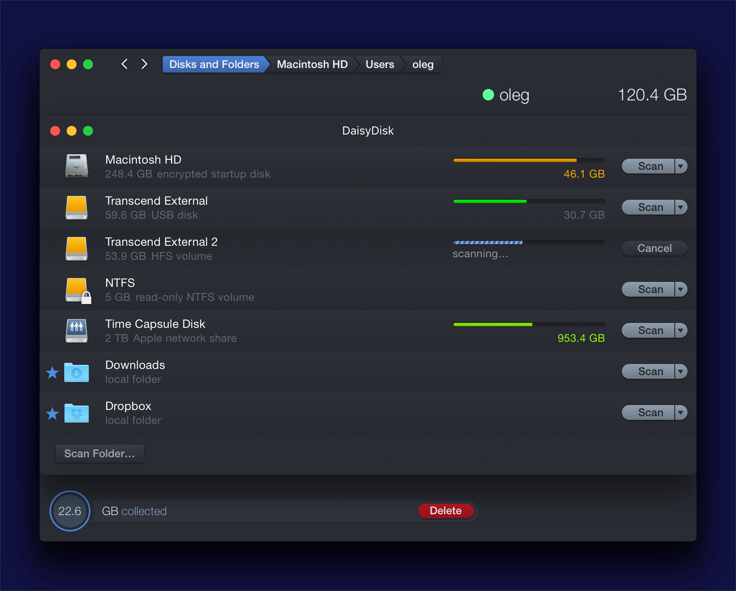Click yellow minimize button of back window

pos(71,64)
